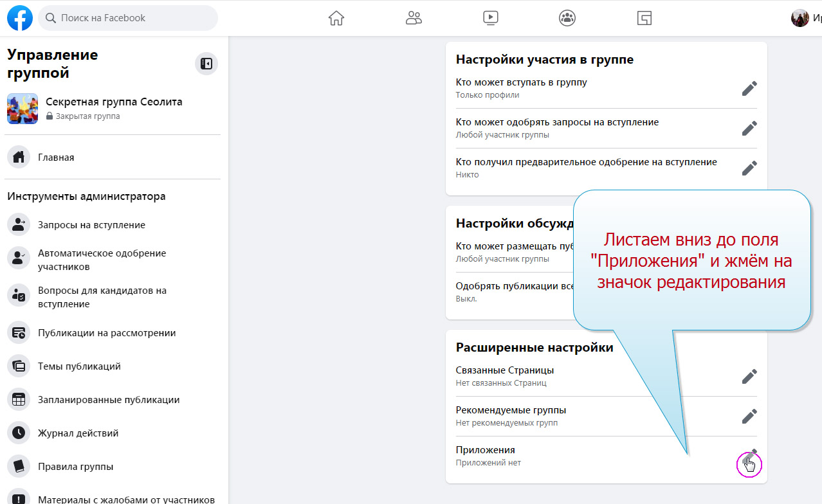Edit who can approve join requests
Screen dimensions: 822x504
749,129
